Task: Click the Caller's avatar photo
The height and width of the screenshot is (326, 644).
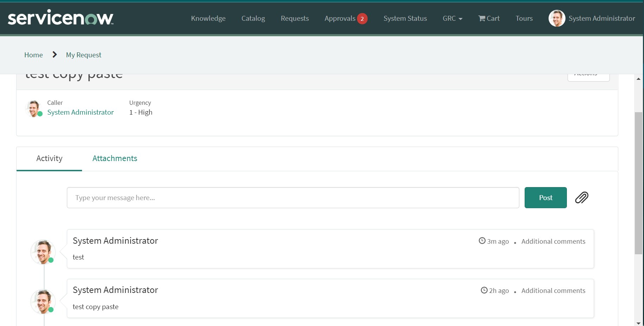Action: point(33,108)
